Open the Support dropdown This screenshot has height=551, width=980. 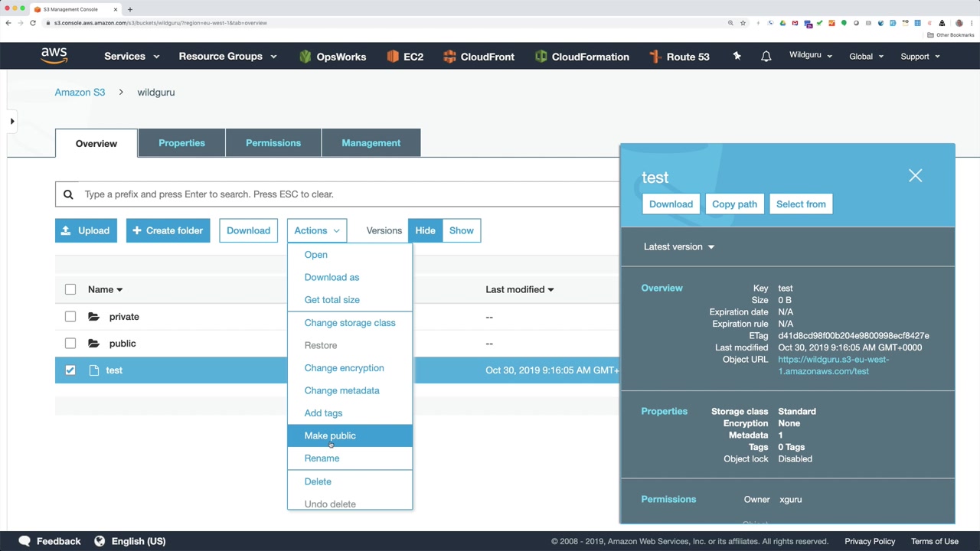coord(920,57)
